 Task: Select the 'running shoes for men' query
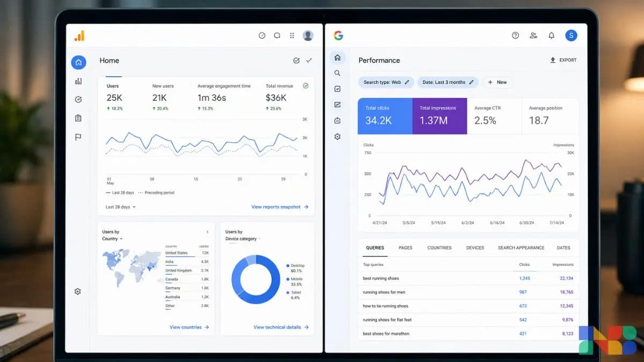pyautogui.click(x=468, y=292)
